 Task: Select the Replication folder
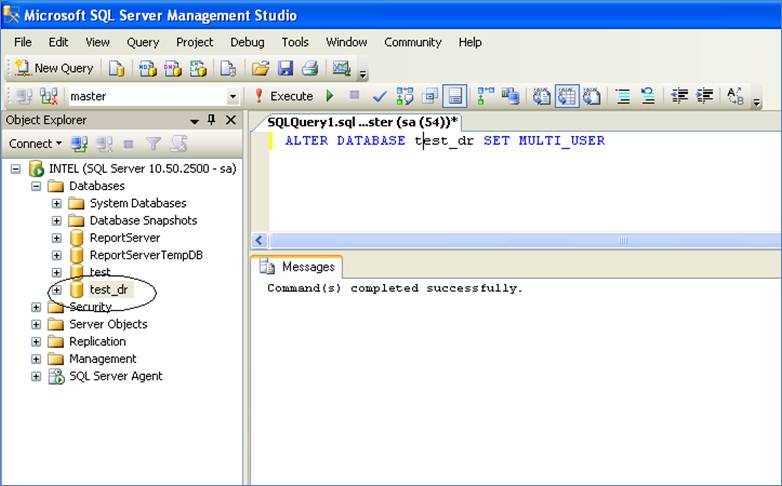97,342
